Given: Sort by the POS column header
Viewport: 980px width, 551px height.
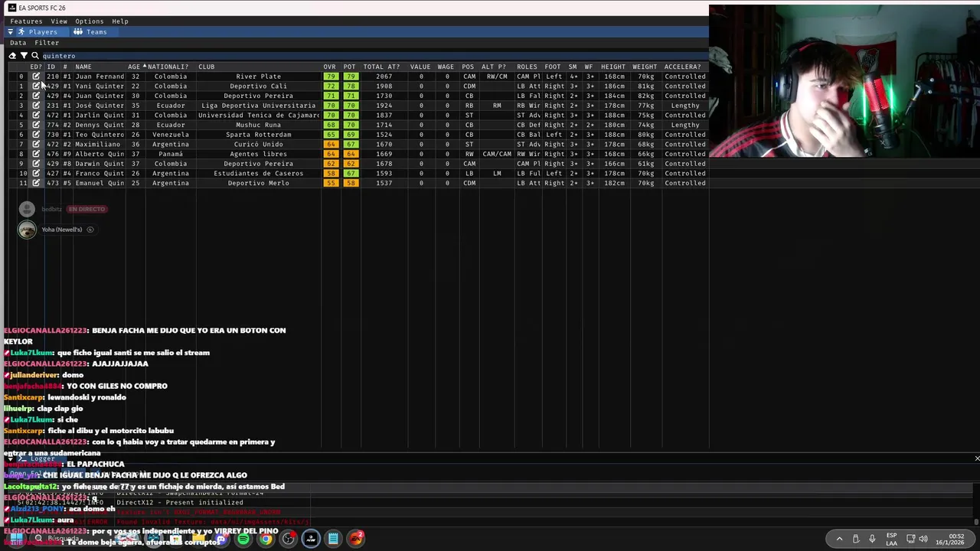Looking at the screenshot, I should click(x=468, y=67).
